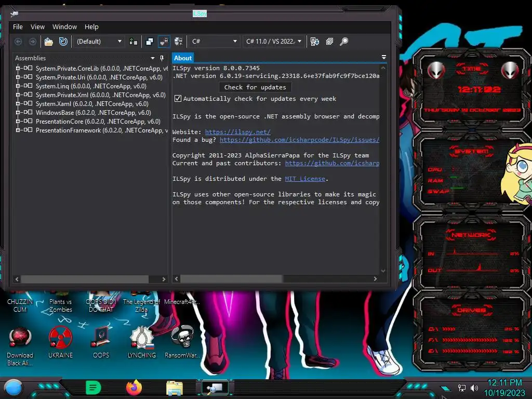The height and width of the screenshot is (399, 532).
Task: Toggle Show public, private and internal members
Action: [164, 42]
